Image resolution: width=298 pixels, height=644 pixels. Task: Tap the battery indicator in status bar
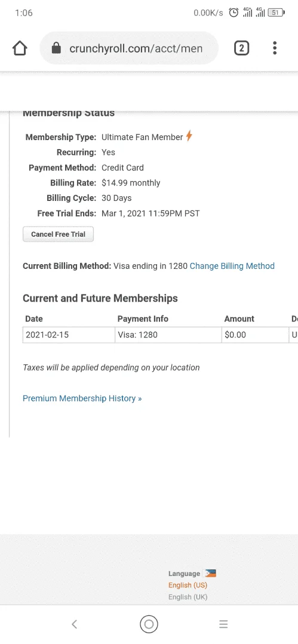276,13
